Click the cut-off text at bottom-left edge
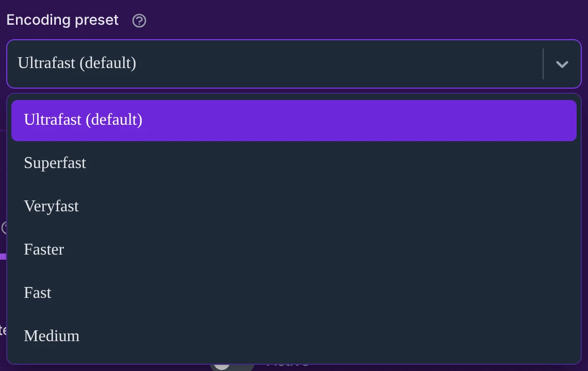This screenshot has width=588, height=371. (3, 330)
